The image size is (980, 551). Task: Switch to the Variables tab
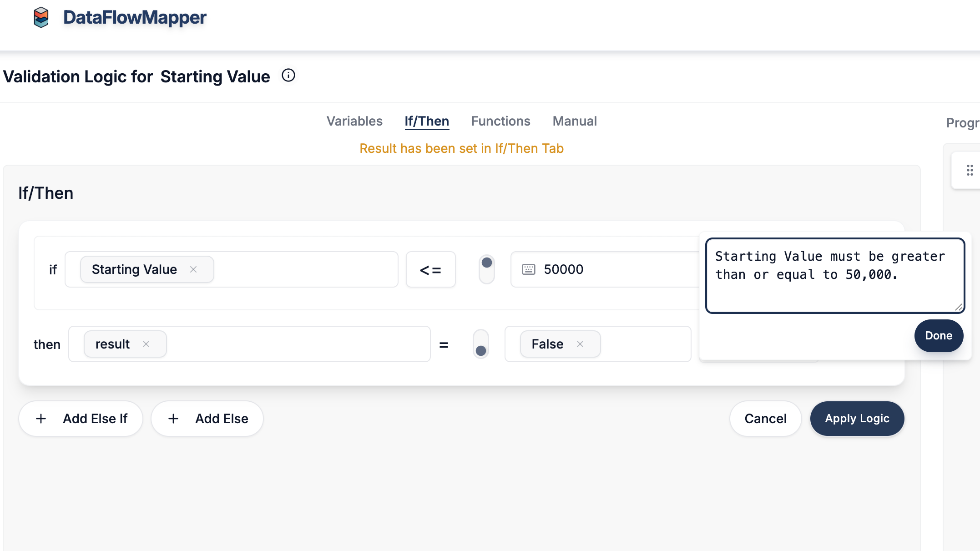[354, 121]
